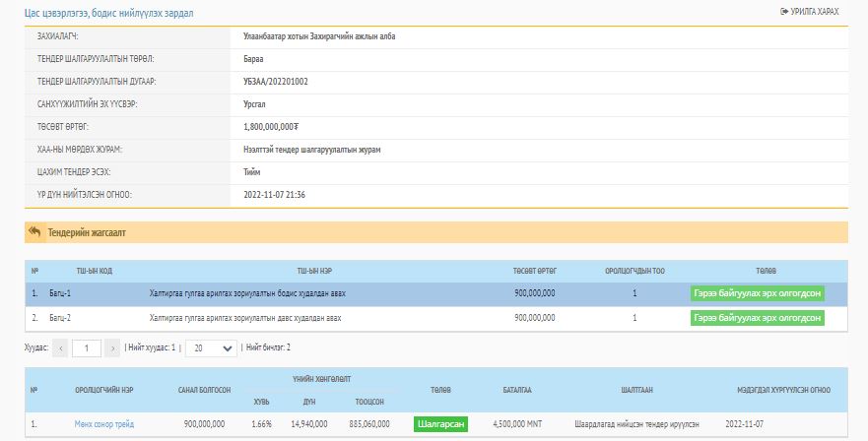Click the green status badge for Багц-2

[757, 318]
